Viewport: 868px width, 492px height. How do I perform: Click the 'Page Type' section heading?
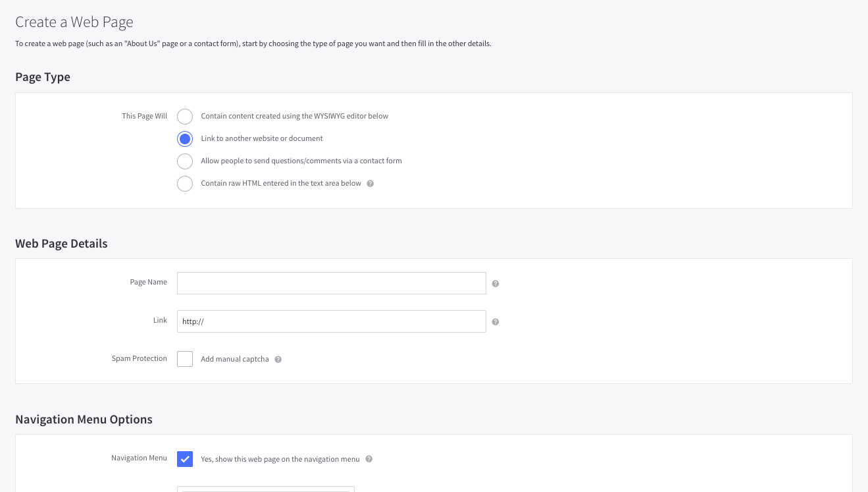coord(43,77)
